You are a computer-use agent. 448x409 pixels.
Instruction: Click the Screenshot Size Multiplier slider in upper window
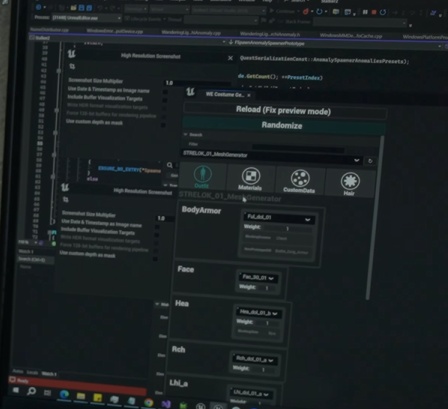point(198,83)
